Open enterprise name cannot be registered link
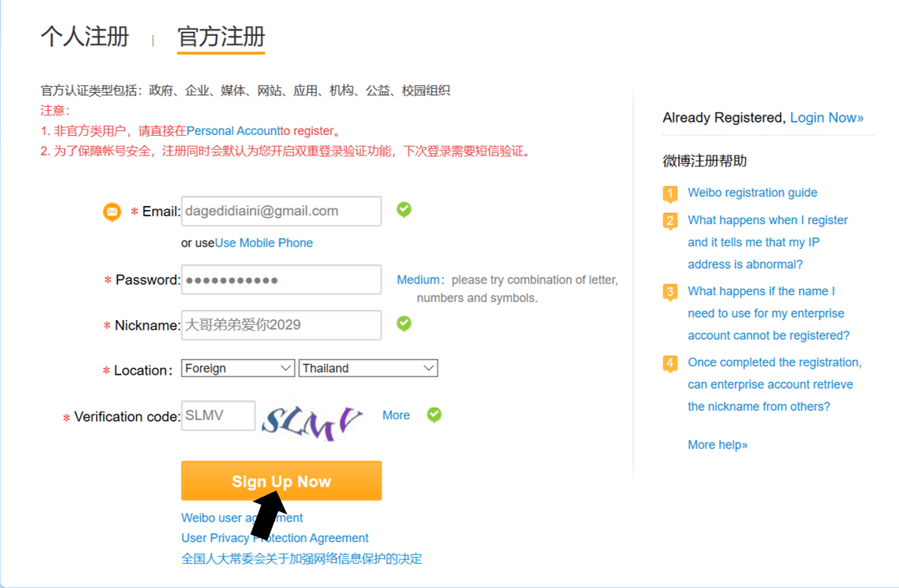 pyautogui.click(x=769, y=313)
